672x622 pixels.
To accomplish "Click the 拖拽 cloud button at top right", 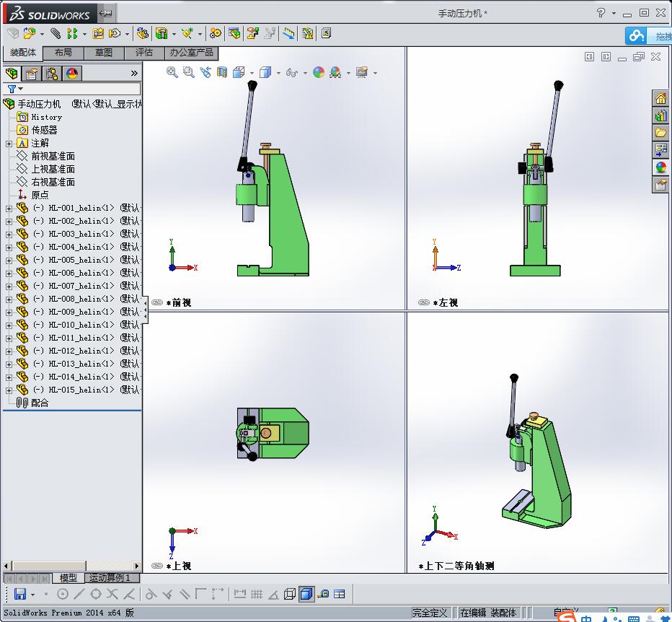I will (648, 35).
